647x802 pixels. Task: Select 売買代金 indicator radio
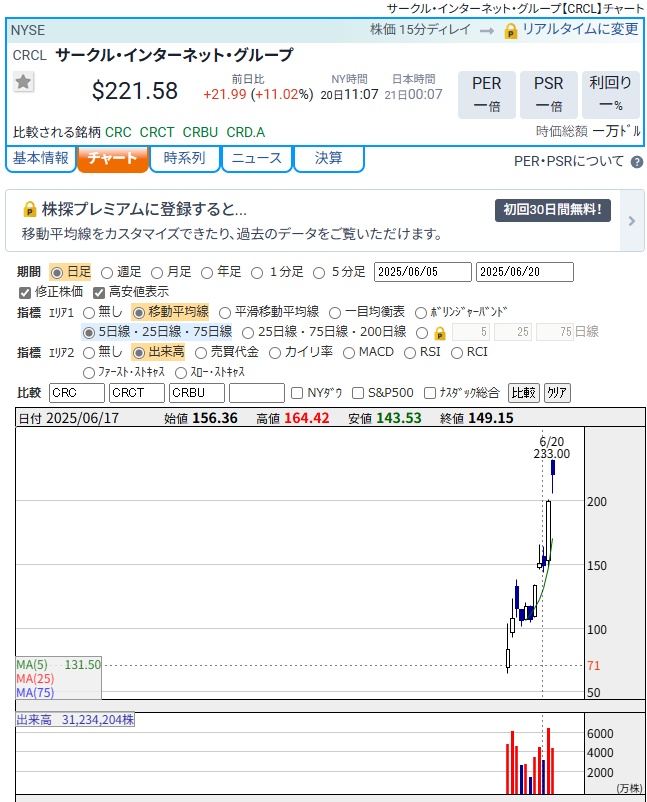tap(200, 353)
